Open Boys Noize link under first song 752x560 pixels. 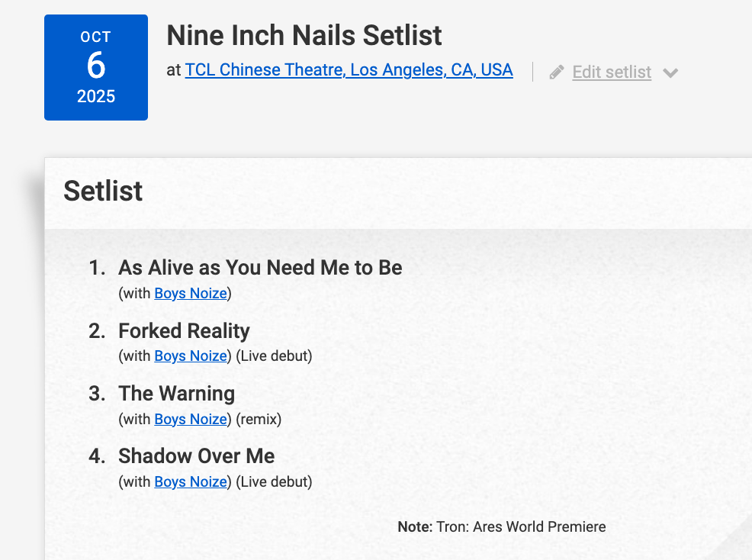191,293
